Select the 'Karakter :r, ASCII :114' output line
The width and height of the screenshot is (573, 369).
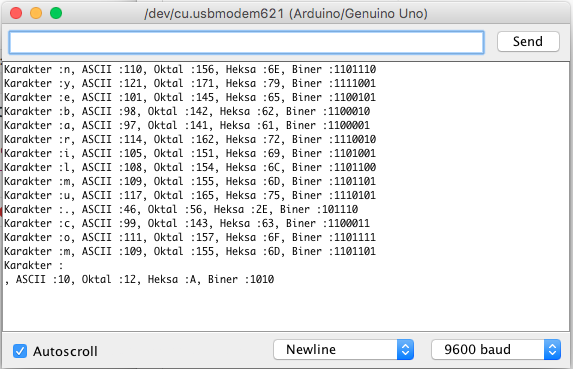tap(190, 139)
